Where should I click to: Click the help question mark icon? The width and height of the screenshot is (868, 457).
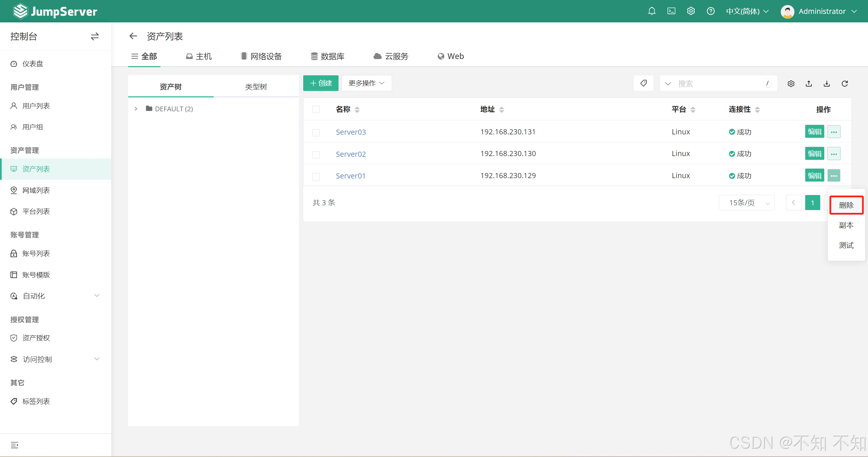(x=710, y=11)
